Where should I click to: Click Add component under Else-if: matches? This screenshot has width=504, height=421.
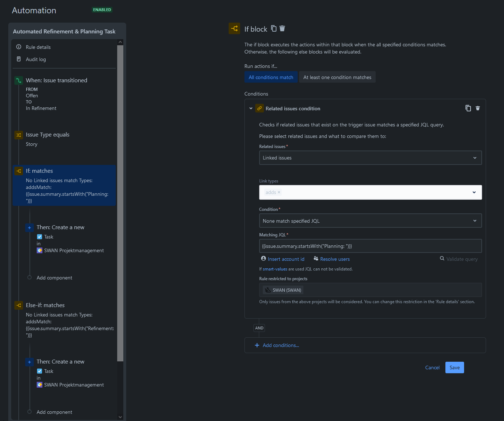54,412
